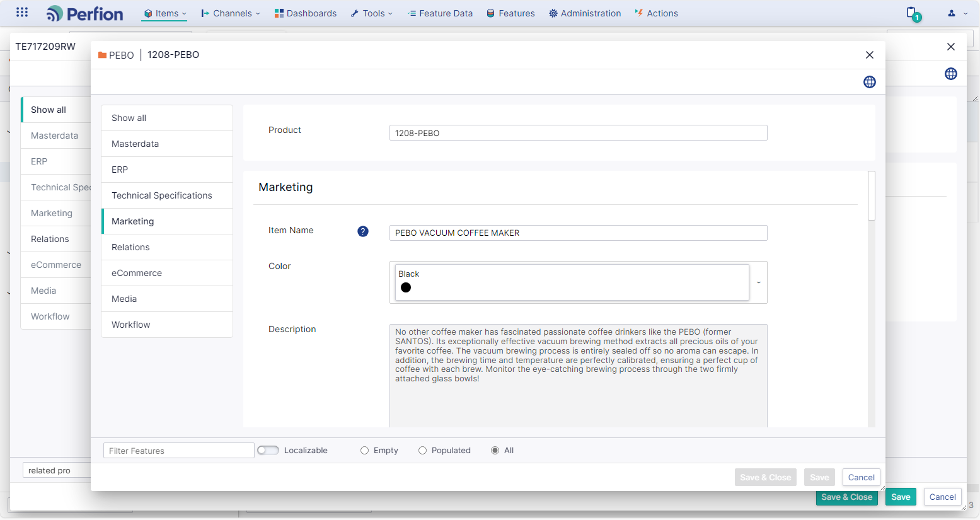The height and width of the screenshot is (520, 980).
Task: Switch to Relations tab in PEBO dialog
Action: coord(167,247)
